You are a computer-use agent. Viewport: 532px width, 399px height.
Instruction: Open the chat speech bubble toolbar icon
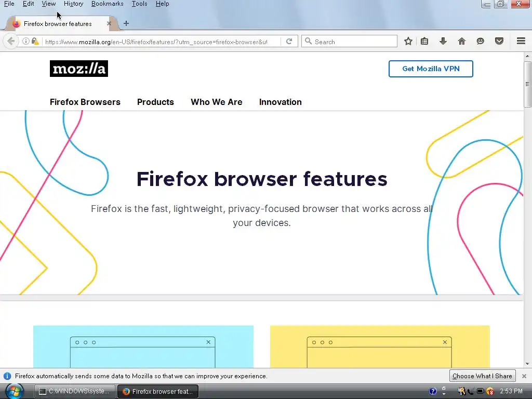[x=480, y=42]
